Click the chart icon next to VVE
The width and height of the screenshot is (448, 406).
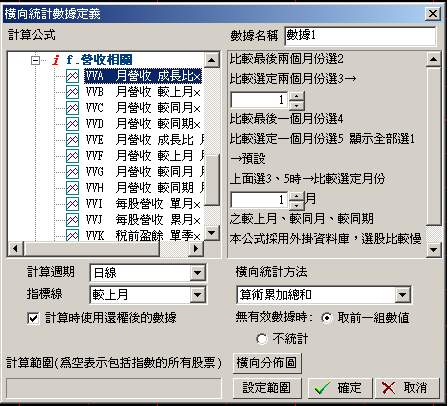point(72,140)
